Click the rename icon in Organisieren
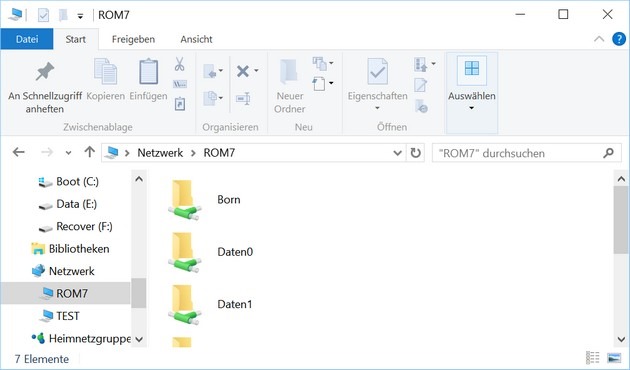 pyautogui.click(x=243, y=98)
